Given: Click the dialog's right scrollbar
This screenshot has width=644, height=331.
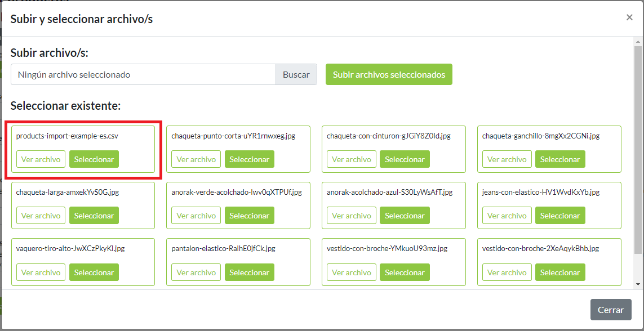Looking at the screenshot, I should (638, 169).
